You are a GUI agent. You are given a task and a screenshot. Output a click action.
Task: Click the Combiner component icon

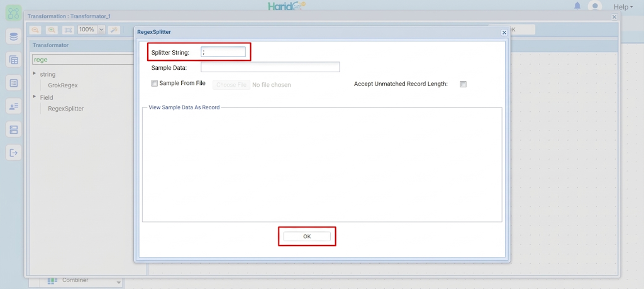point(52,281)
